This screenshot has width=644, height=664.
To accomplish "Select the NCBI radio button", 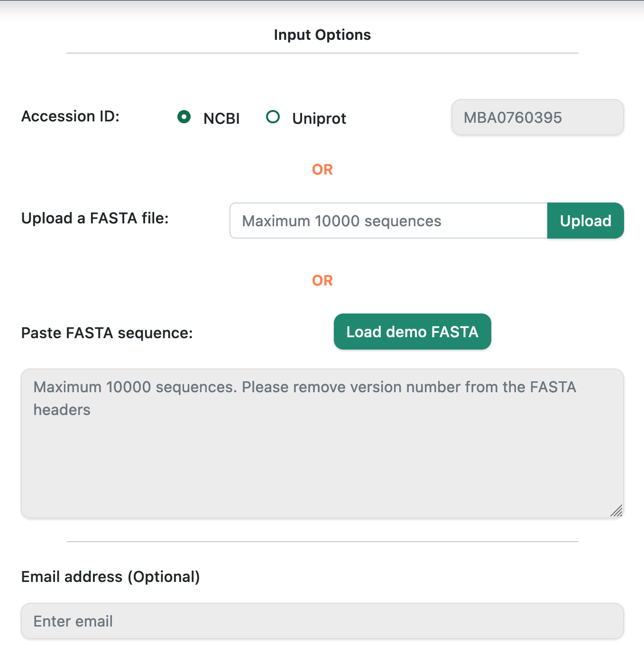I will (184, 117).
